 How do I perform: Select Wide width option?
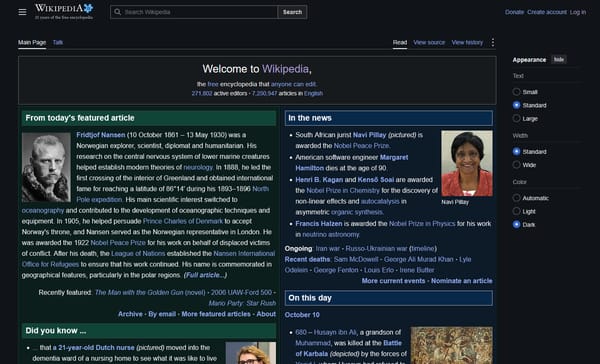(516, 165)
